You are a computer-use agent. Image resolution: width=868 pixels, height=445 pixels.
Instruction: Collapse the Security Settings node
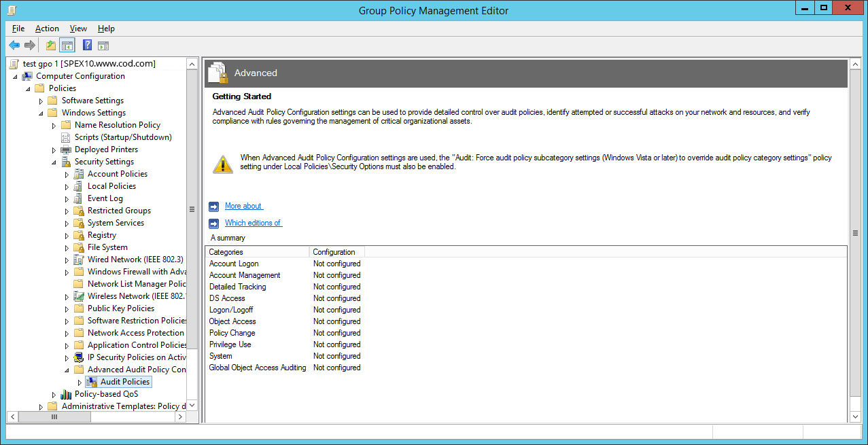pyautogui.click(x=54, y=162)
